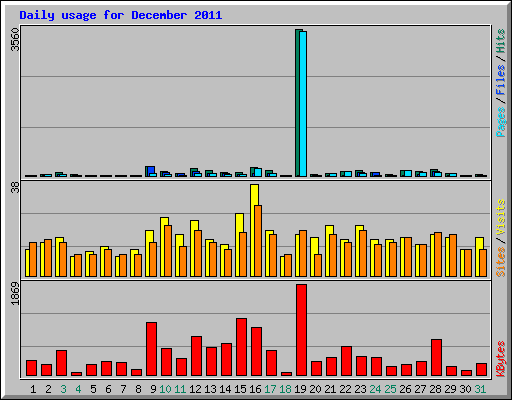
Task: Click the day 19 axis label
Action: click(300, 389)
